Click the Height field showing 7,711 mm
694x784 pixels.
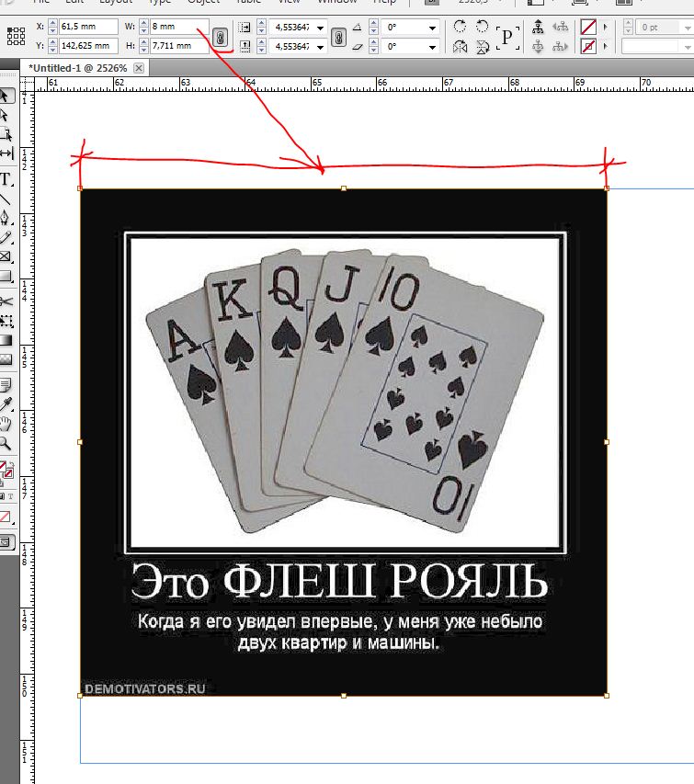[x=178, y=46]
